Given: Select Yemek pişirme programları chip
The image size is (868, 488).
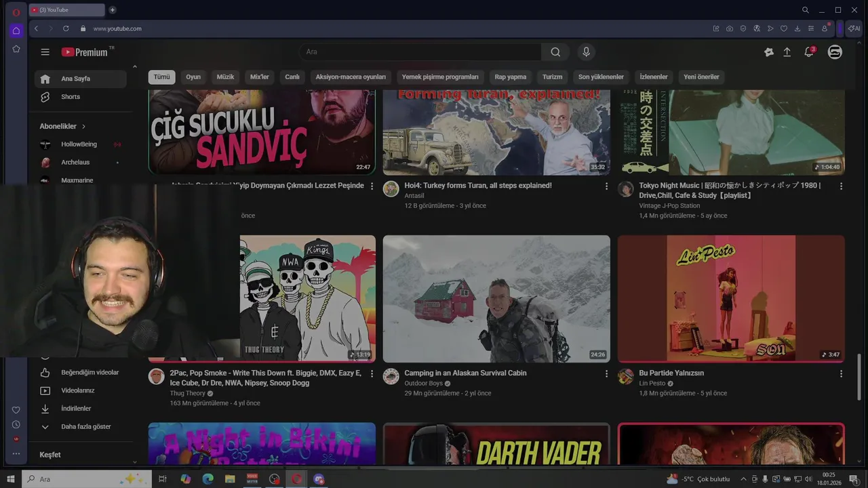Looking at the screenshot, I should [x=440, y=77].
